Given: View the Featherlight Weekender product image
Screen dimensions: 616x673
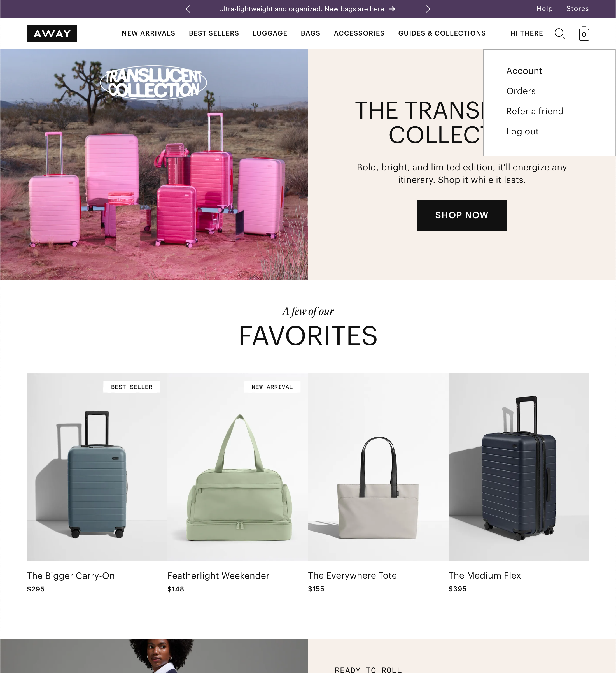Looking at the screenshot, I should click(238, 467).
